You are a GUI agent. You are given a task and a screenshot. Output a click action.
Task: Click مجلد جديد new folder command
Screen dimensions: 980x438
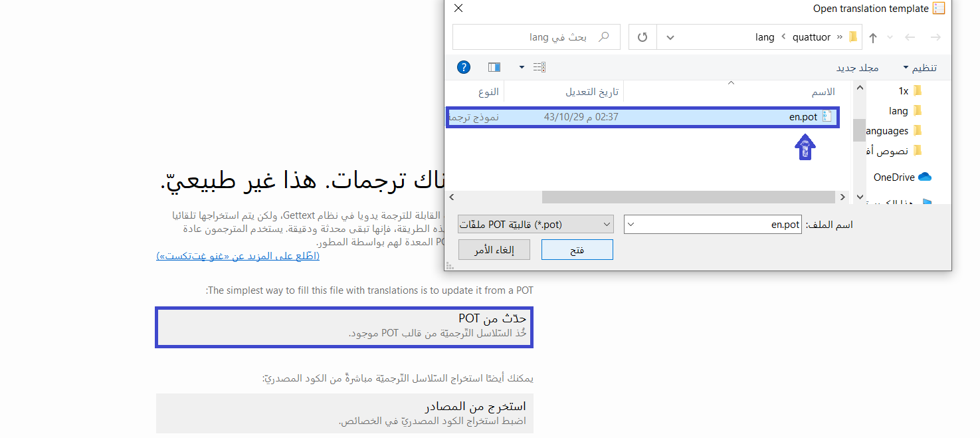point(857,68)
